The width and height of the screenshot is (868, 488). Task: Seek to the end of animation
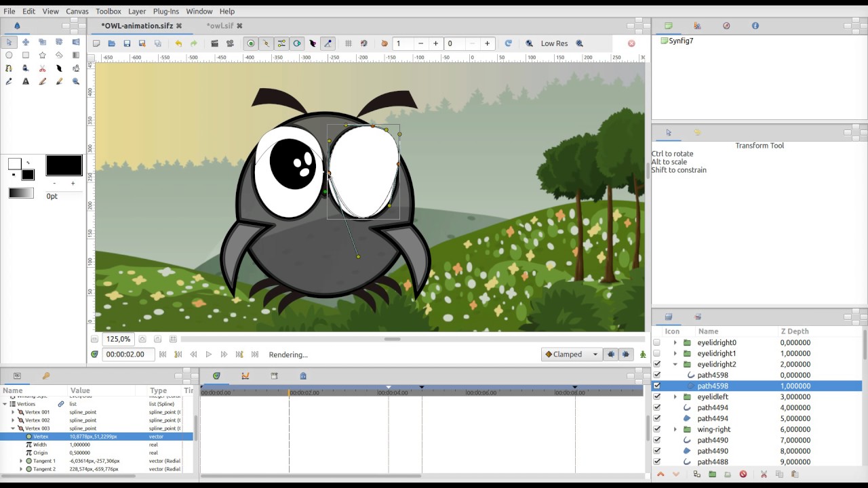[255, 354]
